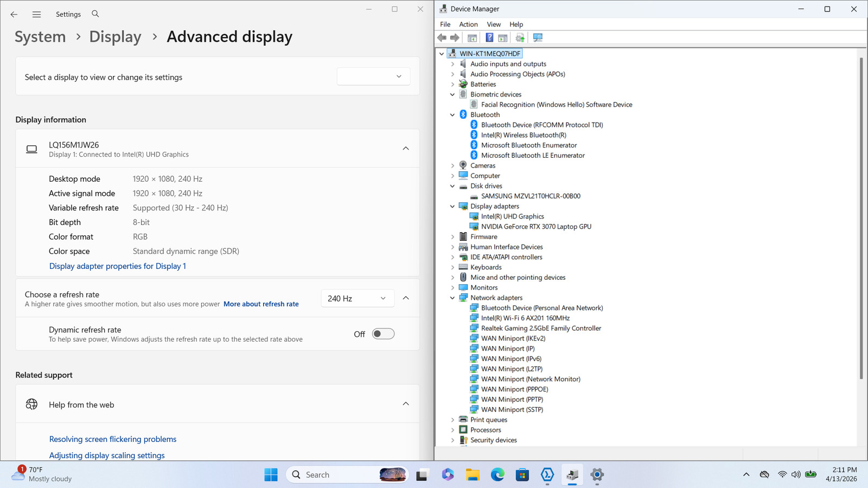The width and height of the screenshot is (868, 488).
Task: Expand the Keyboards tree node
Action: click(452, 267)
